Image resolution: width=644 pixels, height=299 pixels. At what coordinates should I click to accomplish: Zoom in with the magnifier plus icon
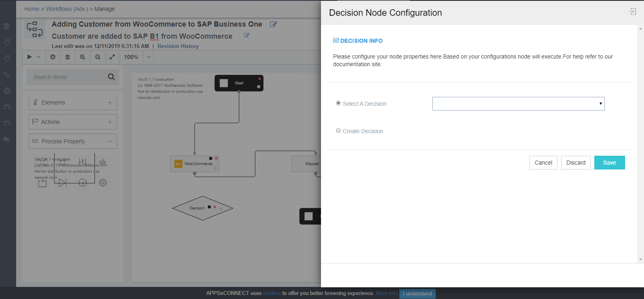(82, 57)
